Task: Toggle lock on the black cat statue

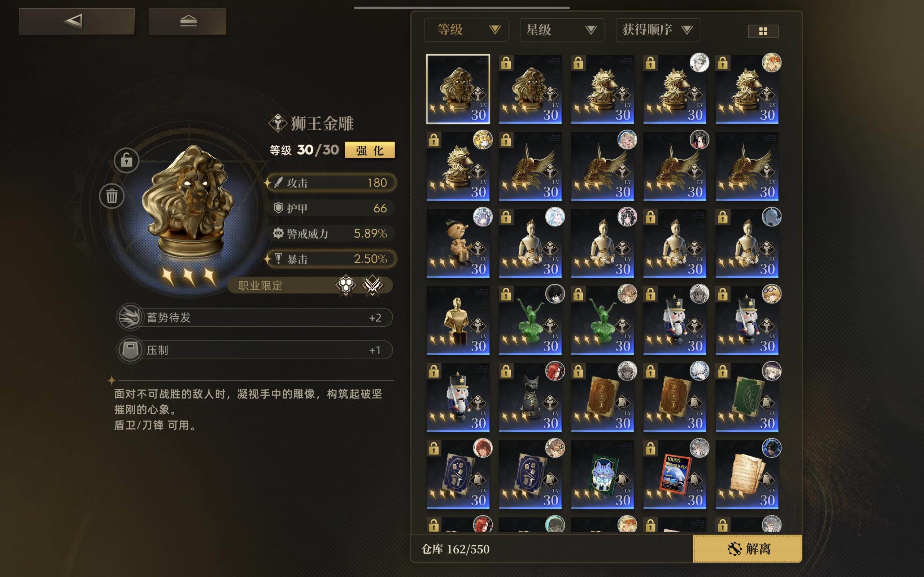Action: pyautogui.click(x=506, y=371)
